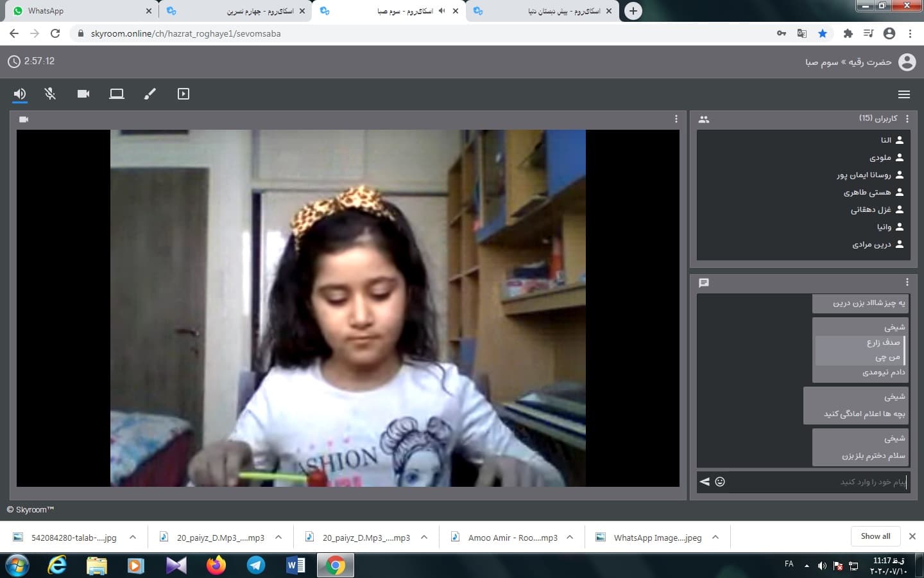
Task: Open the Skyroom hamburger menu
Action: point(904,94)
